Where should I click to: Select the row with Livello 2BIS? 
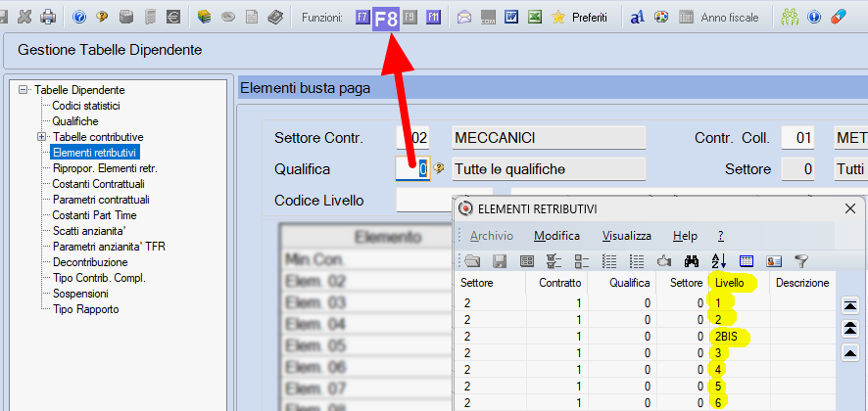click(x=644, y=337)
